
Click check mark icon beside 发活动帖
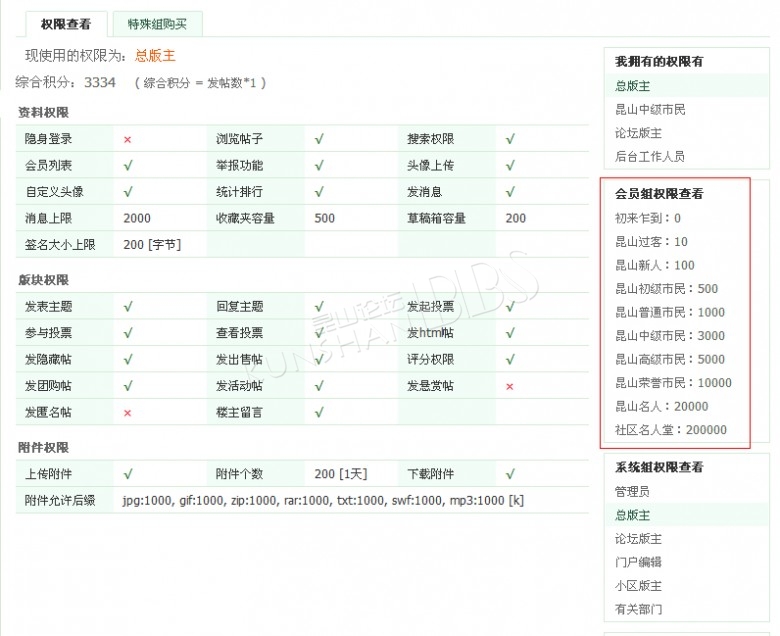319,386
